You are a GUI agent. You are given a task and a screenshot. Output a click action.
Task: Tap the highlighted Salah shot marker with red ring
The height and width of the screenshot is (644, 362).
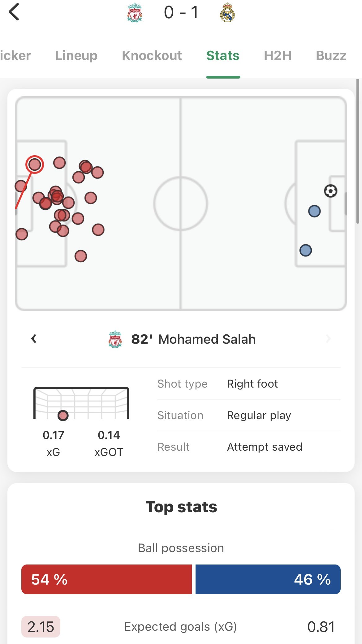click(x=35, y=164)
